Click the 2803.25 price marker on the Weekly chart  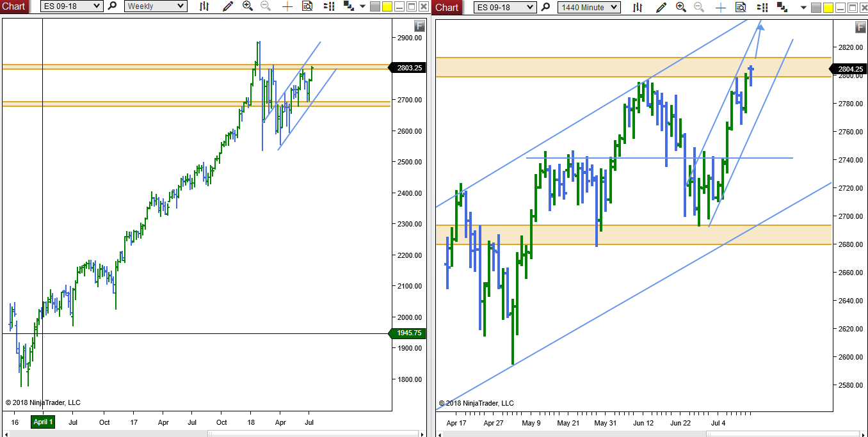(x=406, y=68)
